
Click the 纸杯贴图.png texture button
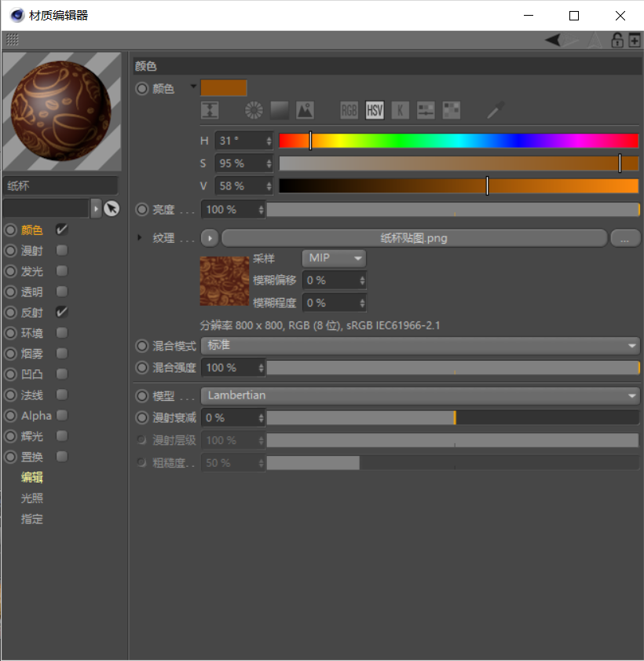click(414, 238)
